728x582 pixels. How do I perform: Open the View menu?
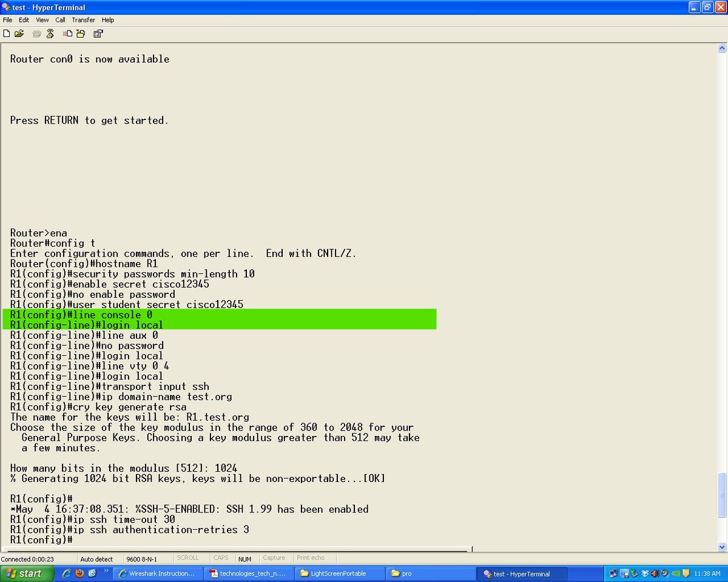42,20
